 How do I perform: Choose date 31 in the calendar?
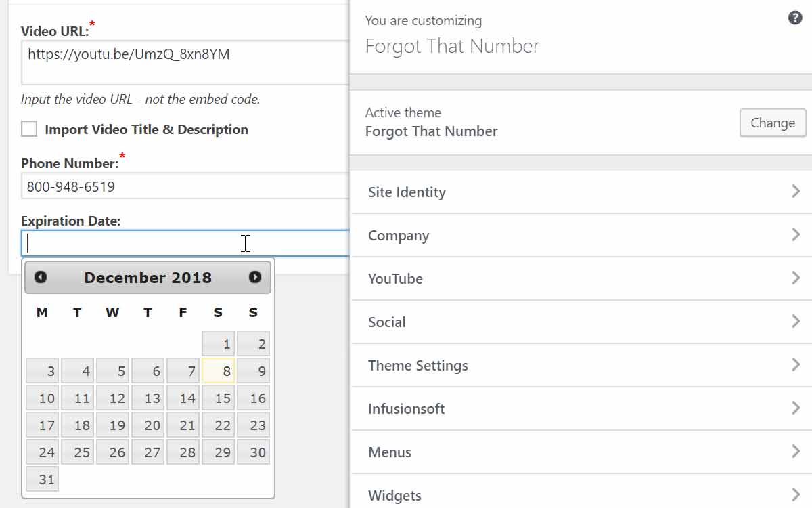(43, 480)
